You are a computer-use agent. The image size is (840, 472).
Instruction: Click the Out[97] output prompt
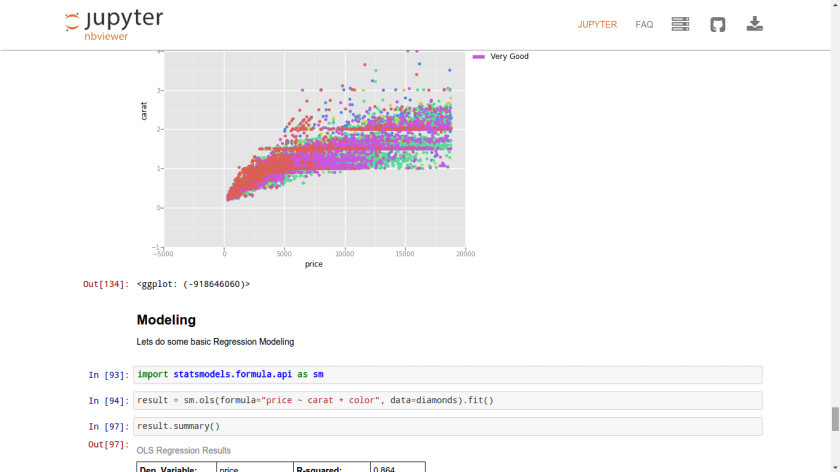coord(108,444)
